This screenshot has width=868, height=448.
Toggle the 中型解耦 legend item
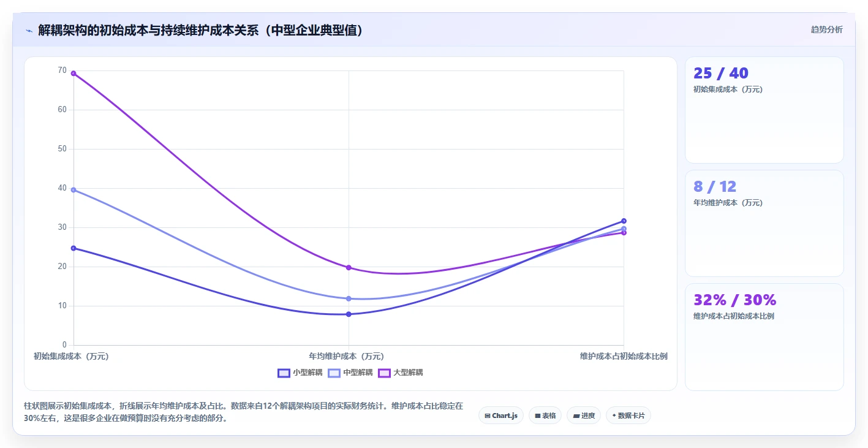350,373
